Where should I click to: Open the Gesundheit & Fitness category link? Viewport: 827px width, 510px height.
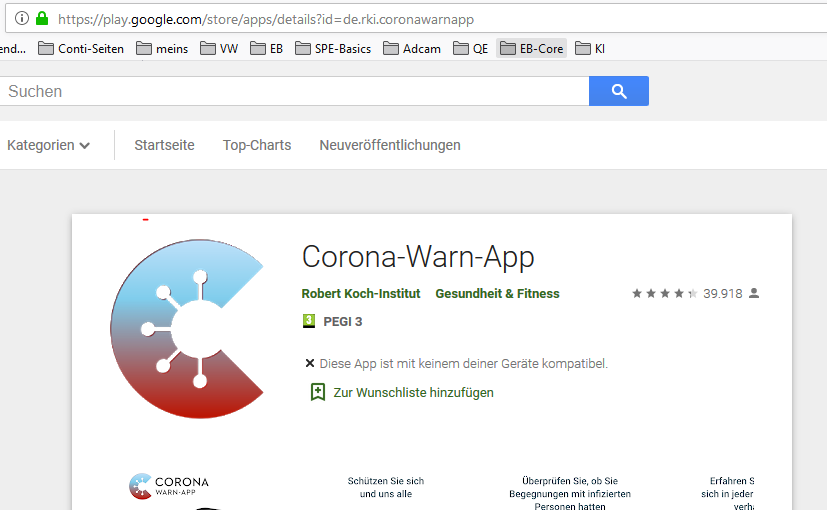(x=497, y=293)
